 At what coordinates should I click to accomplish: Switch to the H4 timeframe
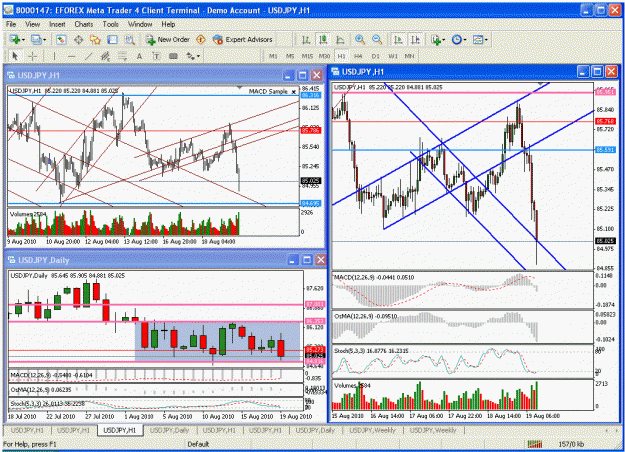[358, 56]
